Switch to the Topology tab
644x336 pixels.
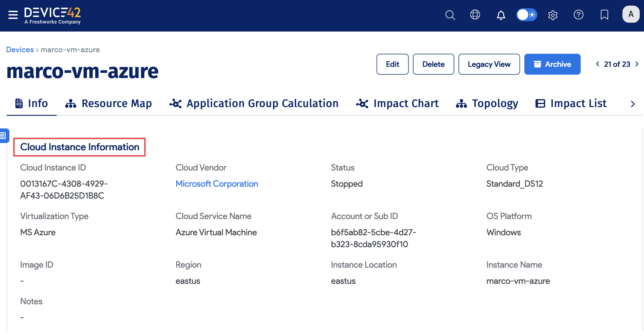point(487,103)
